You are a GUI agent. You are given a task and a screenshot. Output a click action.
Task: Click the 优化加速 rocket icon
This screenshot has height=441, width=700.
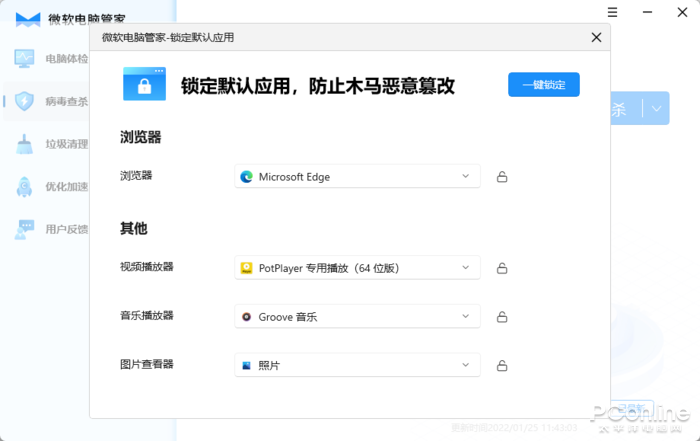pos(25,186)
